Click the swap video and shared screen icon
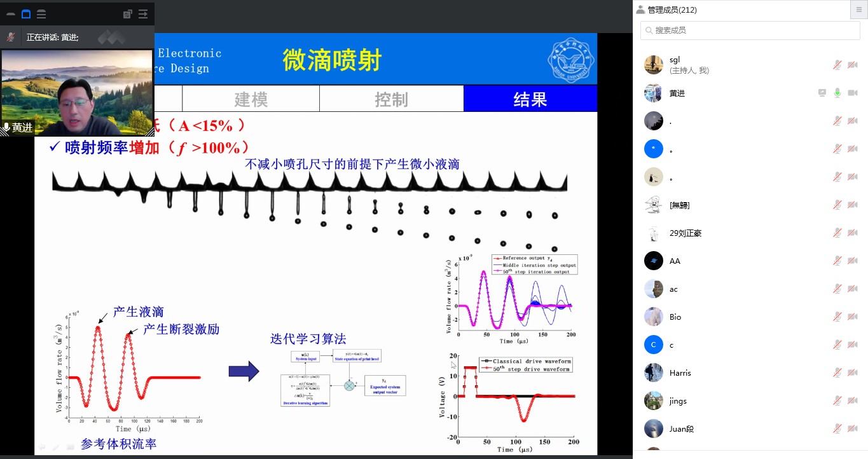This screenshot has width=868, height=459. 127,14
